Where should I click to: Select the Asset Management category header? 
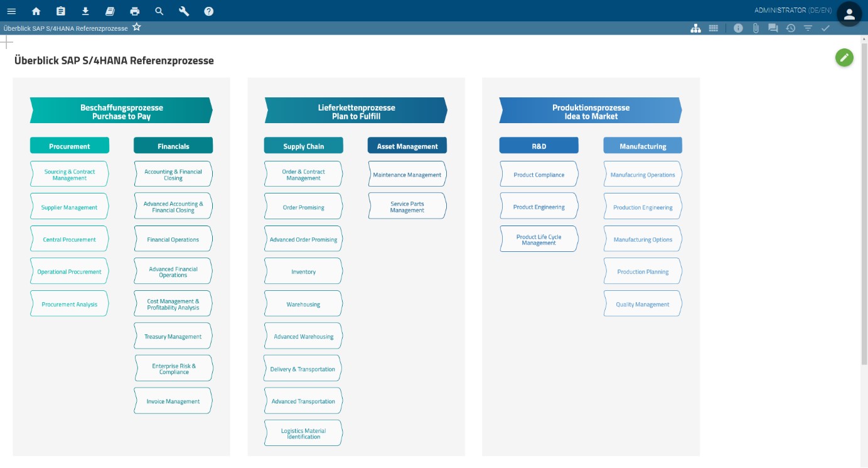tap(407, 146)
